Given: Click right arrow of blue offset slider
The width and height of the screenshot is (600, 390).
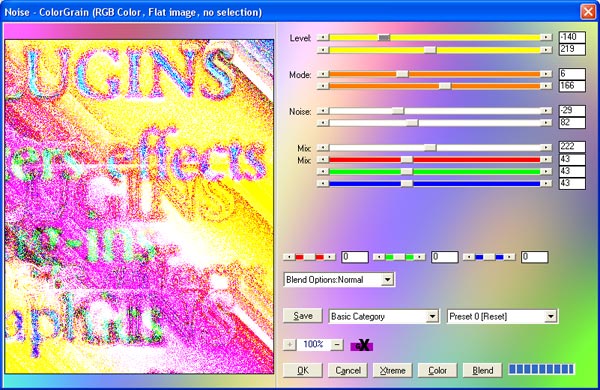Looking at the screenshot, I should pyautogui.click(x=510, y=257).
